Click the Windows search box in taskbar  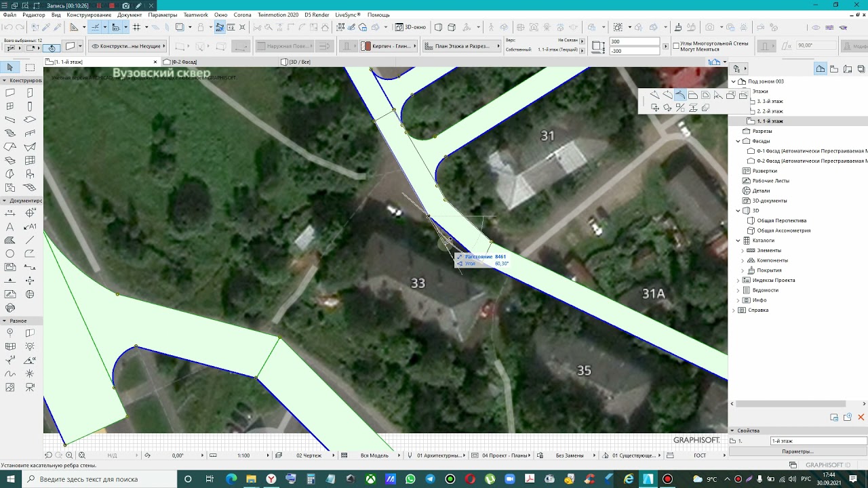[x=100, y=479]
